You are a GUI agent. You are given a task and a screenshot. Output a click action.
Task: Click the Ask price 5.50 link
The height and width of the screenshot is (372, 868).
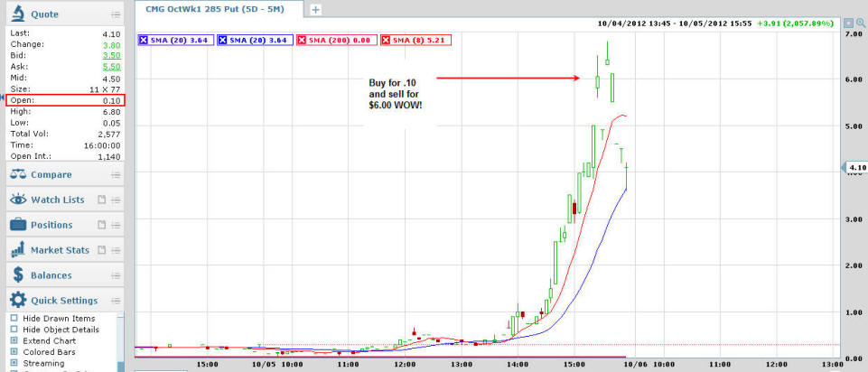(x=111, y=67)
